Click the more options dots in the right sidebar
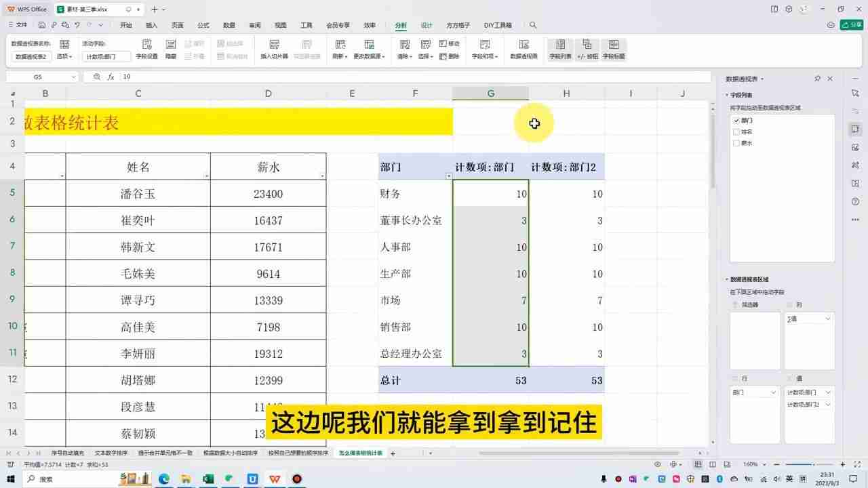The image size is (868, 488). [x=855, y=220]
